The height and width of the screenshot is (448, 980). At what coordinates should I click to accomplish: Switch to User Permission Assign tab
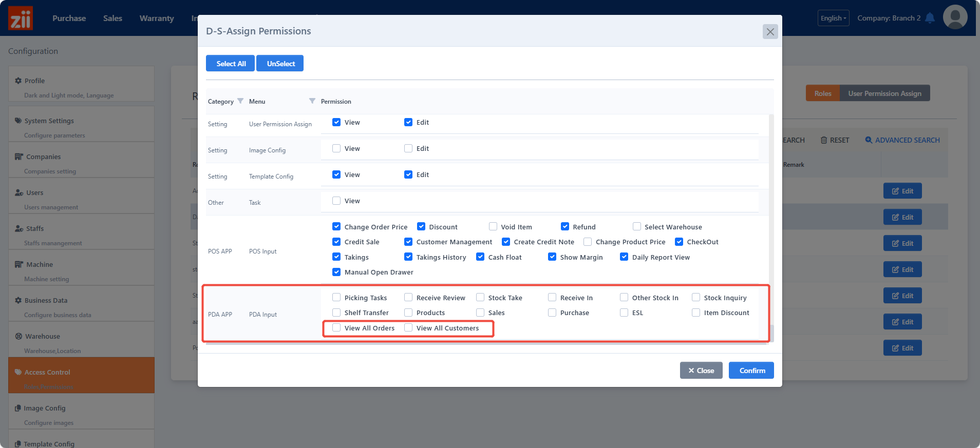(884, 93)
